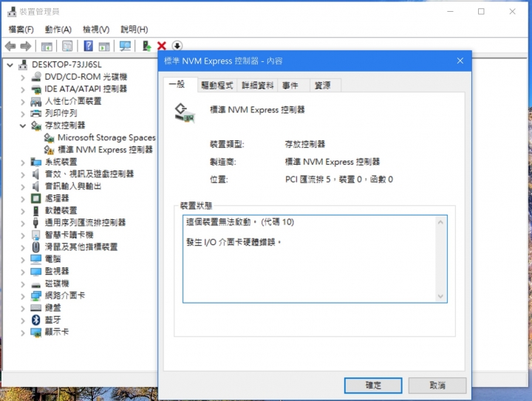This screenshot has width=532, height=401.
Task: Expand the 網路介面卡 category
Action: tap(23, 296)
